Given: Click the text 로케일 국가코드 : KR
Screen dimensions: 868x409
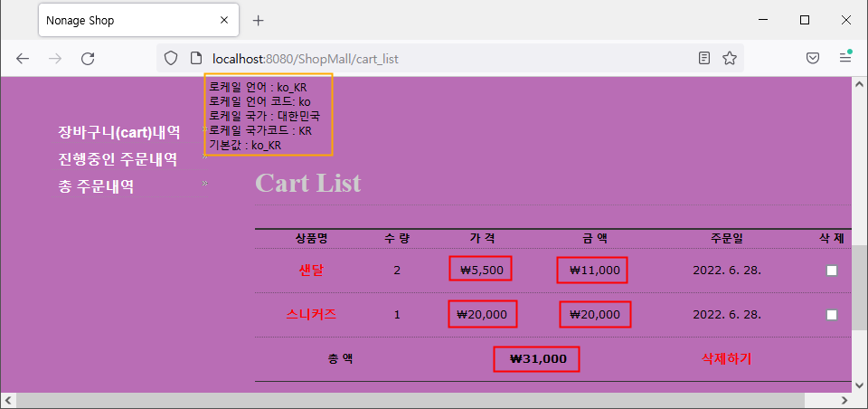Looking at the screenshot, I should pos(260,131).
